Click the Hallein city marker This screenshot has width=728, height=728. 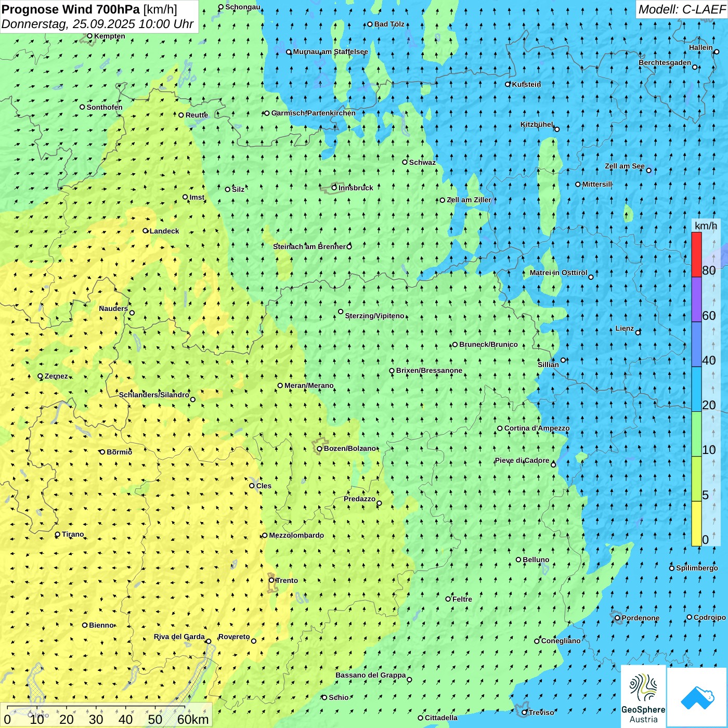coord(716,51)
